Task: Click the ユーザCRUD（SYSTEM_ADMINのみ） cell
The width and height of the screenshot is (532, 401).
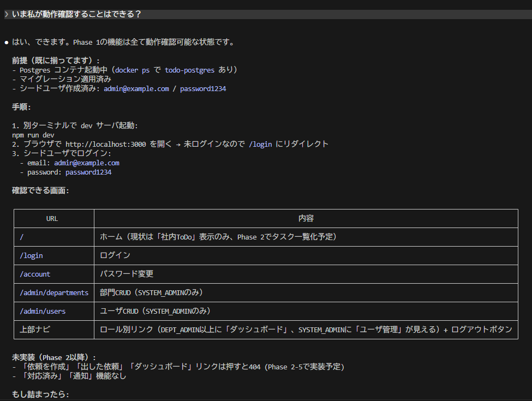Action: click(x=306, y=311)
